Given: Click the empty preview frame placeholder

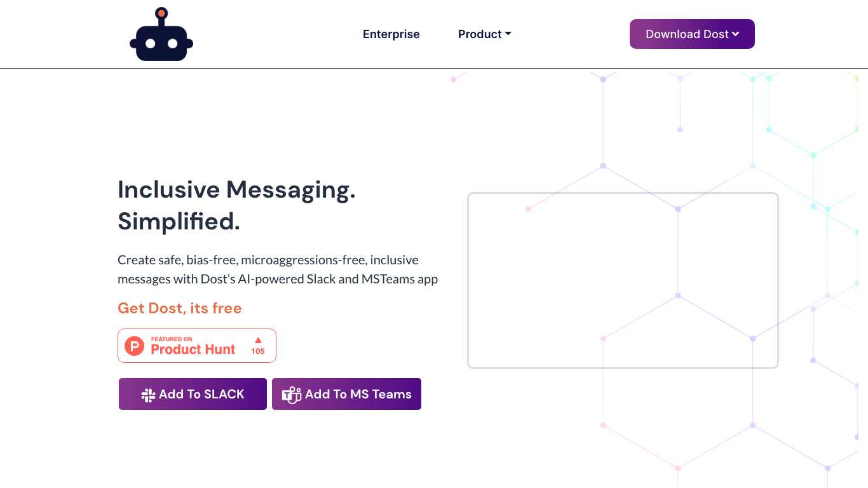Looking at the screenshot, I should (623, 280).
